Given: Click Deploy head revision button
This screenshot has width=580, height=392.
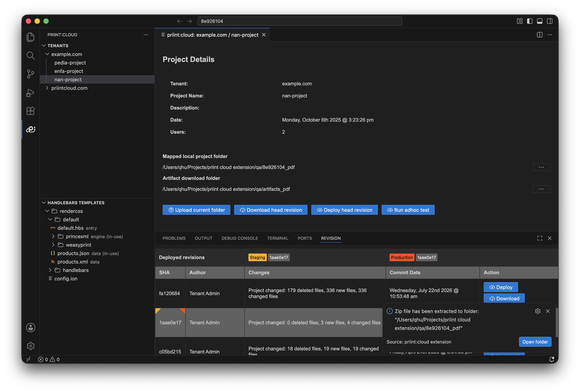Looking at the screenshot, I should [344, 210].
